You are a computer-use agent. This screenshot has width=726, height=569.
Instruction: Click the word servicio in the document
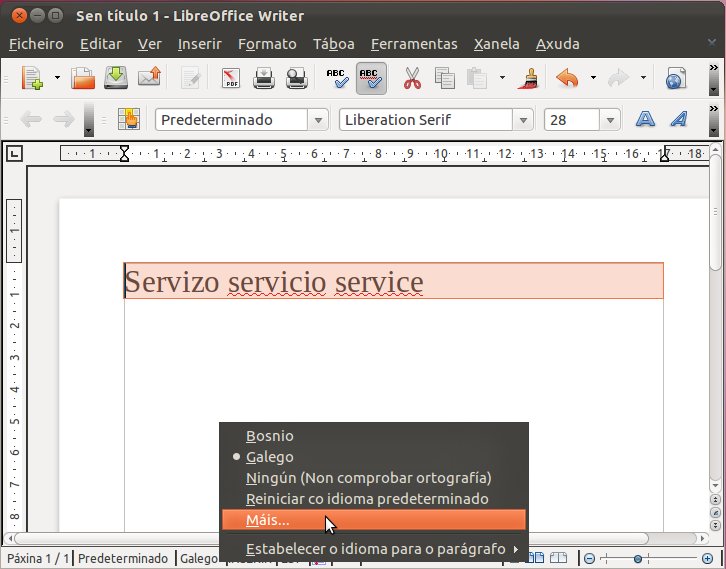pyautogui.click(x=277, y=282)
